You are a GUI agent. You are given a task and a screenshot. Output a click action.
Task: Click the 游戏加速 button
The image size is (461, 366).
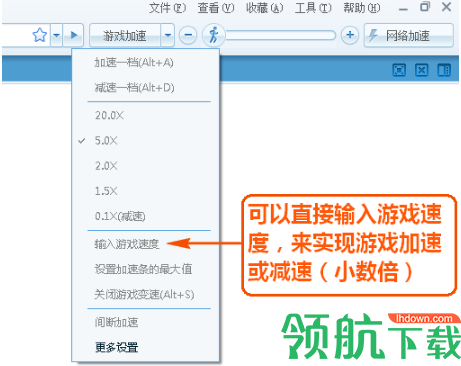(125, 35)
